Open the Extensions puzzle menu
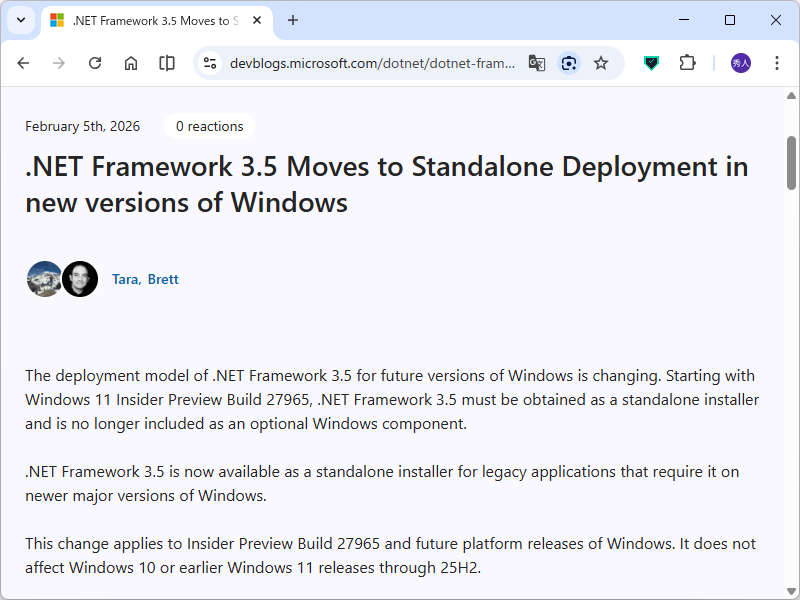 click(x=687, y=63)
